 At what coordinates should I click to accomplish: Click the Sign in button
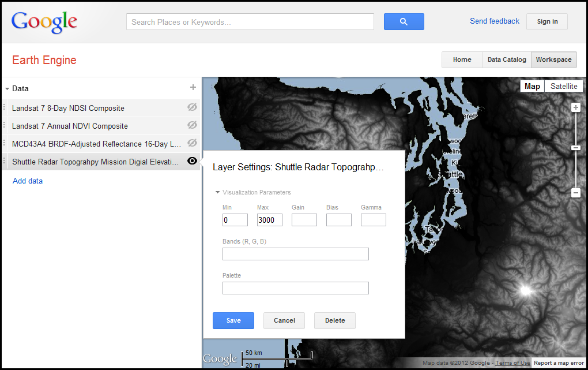(547, 21)
